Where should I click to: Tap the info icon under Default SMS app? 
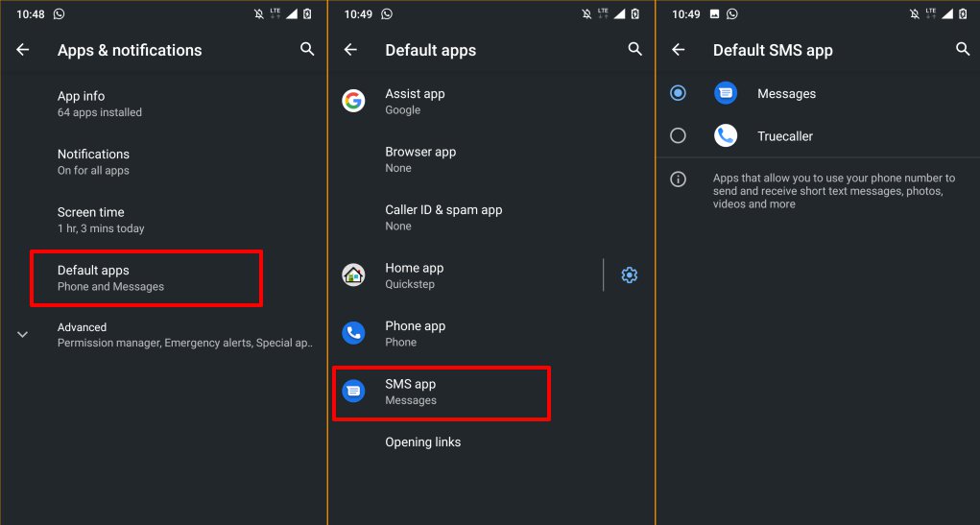pyautogui.click(x=678, y=179)
